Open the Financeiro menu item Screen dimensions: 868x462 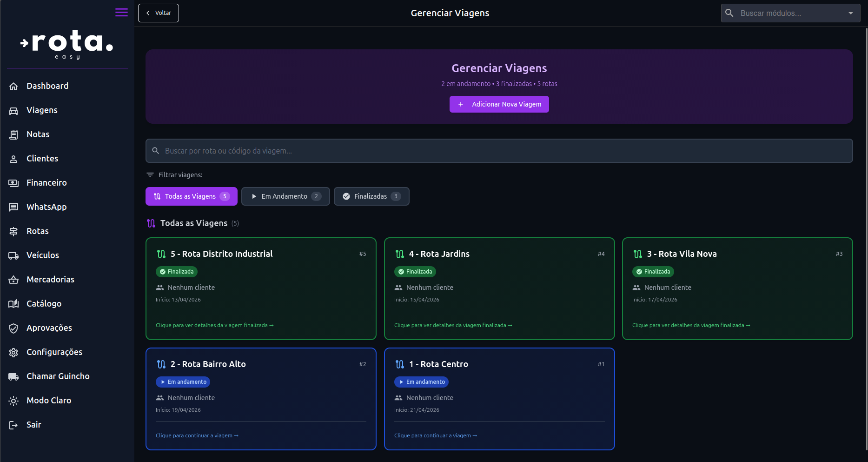(x=46, y=183)
